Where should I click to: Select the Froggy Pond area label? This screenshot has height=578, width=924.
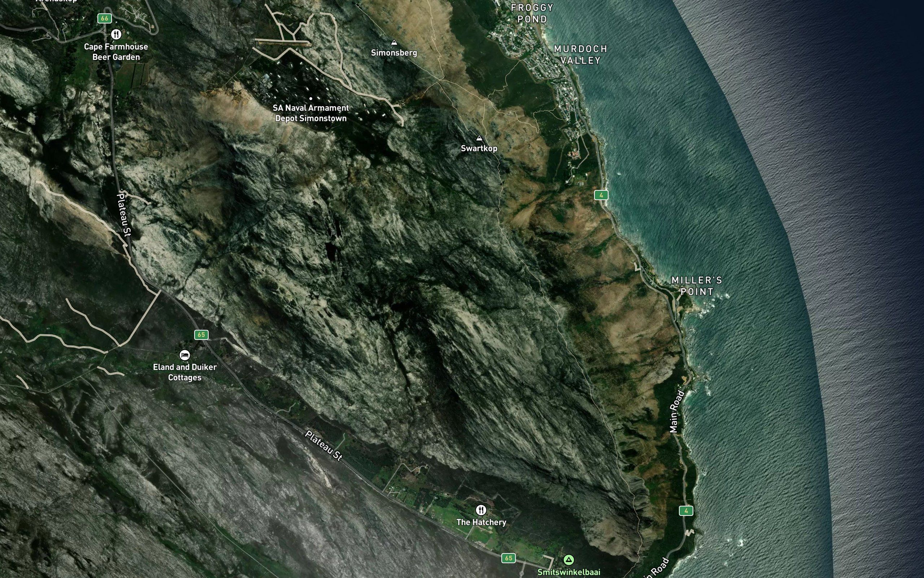click(x=532, y=13)
